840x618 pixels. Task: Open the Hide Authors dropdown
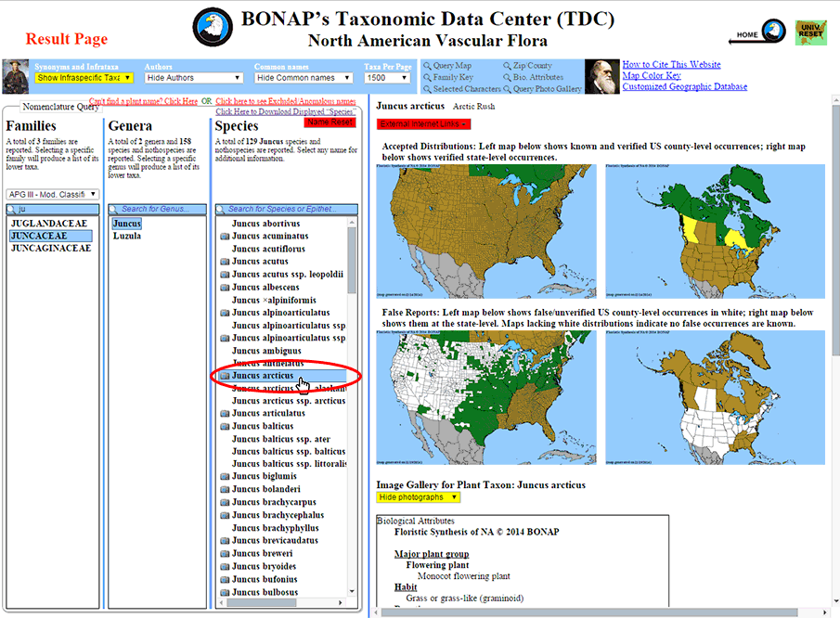click(x=193, y=78)
